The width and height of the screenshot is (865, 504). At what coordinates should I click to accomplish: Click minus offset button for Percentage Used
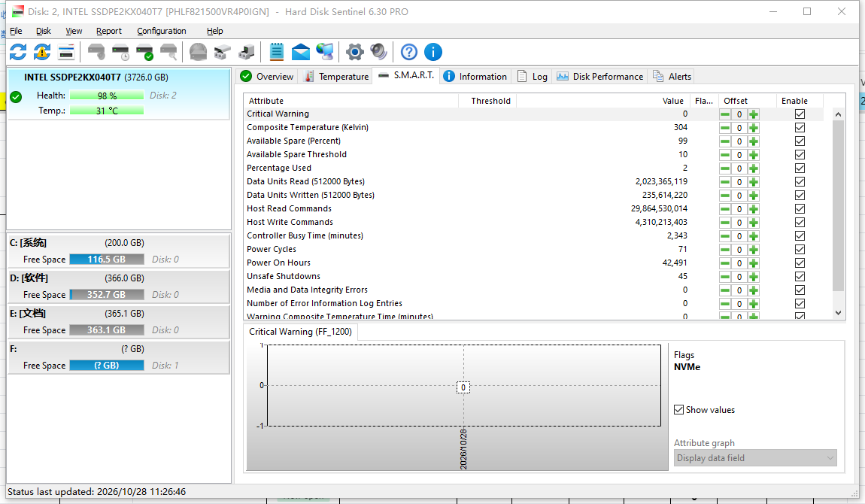point(725,169)
